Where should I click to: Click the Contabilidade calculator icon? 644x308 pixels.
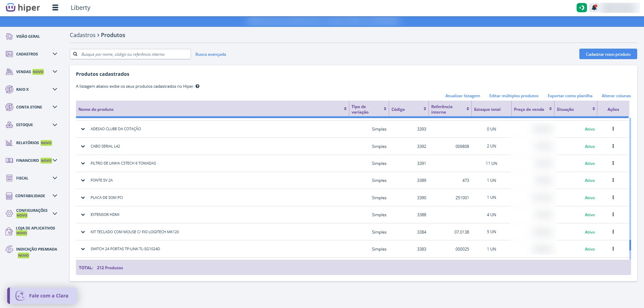[9, 196]
